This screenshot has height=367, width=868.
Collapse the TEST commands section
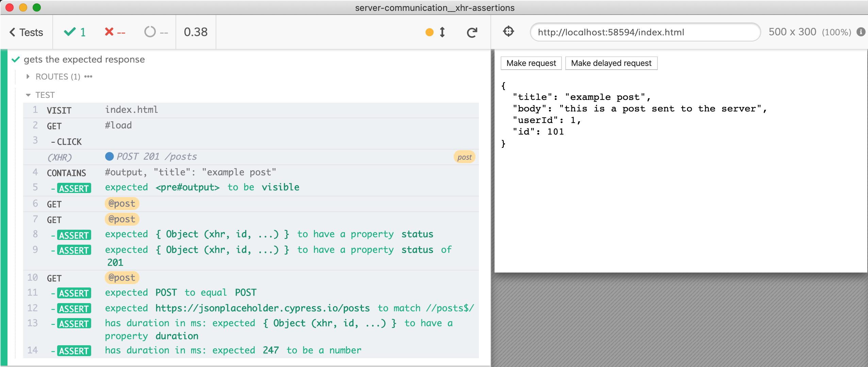pos(45,95)
